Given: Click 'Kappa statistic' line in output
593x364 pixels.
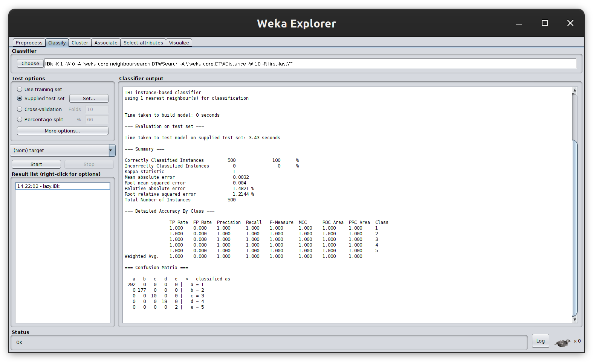Looking at the screenshot, I should (180, 172).
